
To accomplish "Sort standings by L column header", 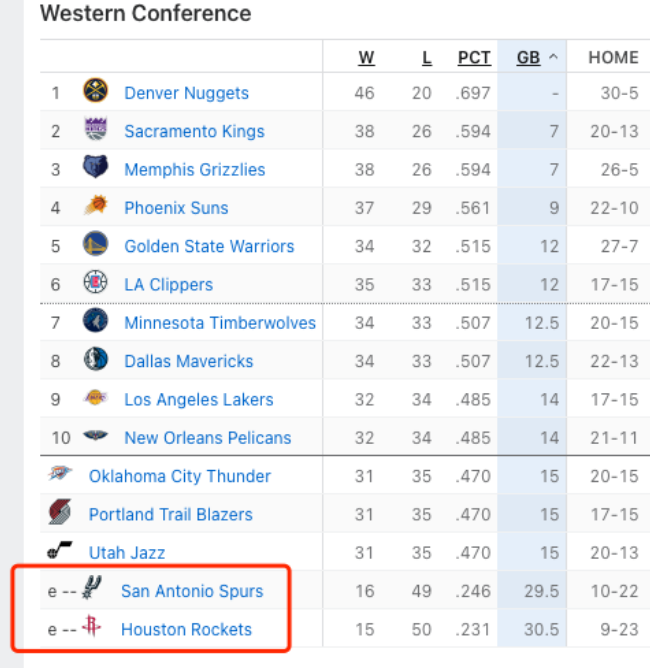I will pyautogui.click(x=427, y=58).
